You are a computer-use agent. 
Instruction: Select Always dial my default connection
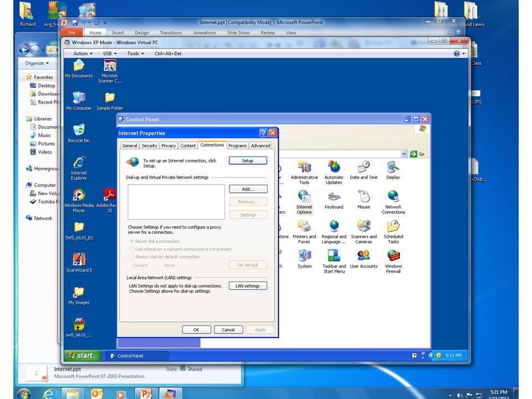(x=165, y=257)
